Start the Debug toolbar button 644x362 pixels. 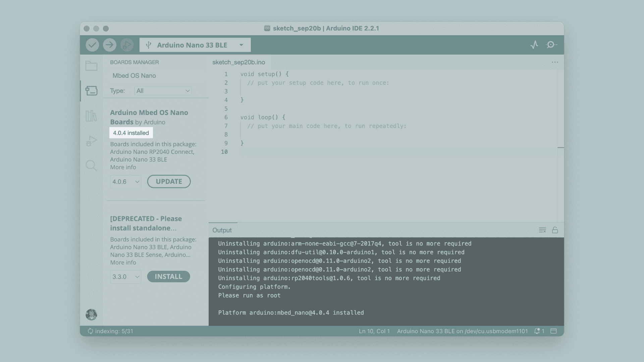click(127, 45)
